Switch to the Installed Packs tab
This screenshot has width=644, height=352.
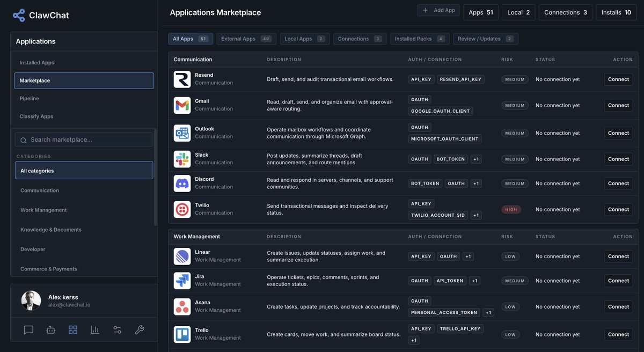click(x=420, y=39)
